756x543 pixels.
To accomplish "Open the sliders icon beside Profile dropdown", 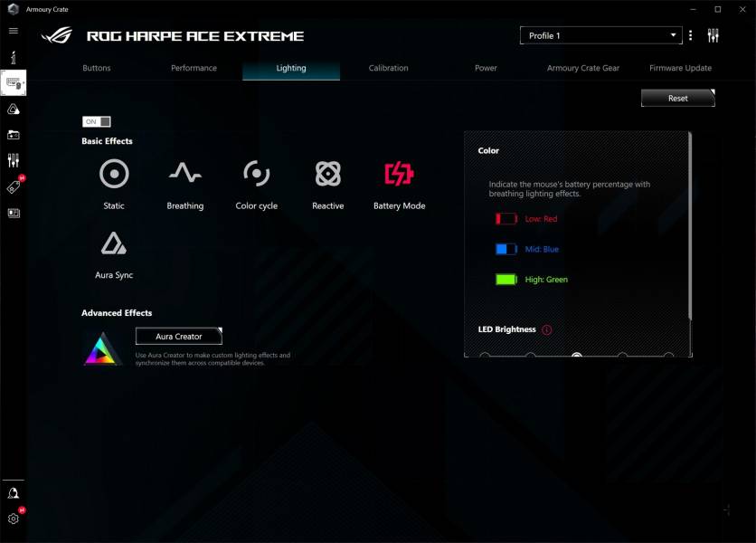I will pyautogui.click(x=713, y=35).
